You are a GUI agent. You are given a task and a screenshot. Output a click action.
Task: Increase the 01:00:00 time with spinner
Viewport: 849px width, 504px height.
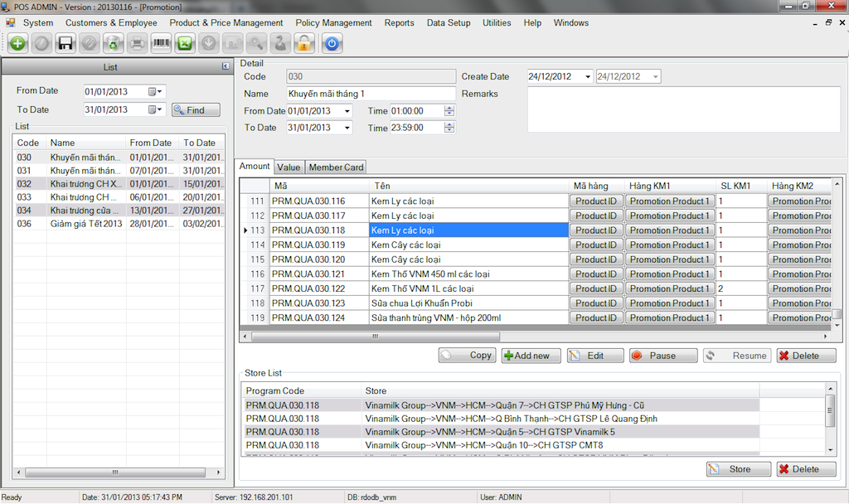pos(449,108)
